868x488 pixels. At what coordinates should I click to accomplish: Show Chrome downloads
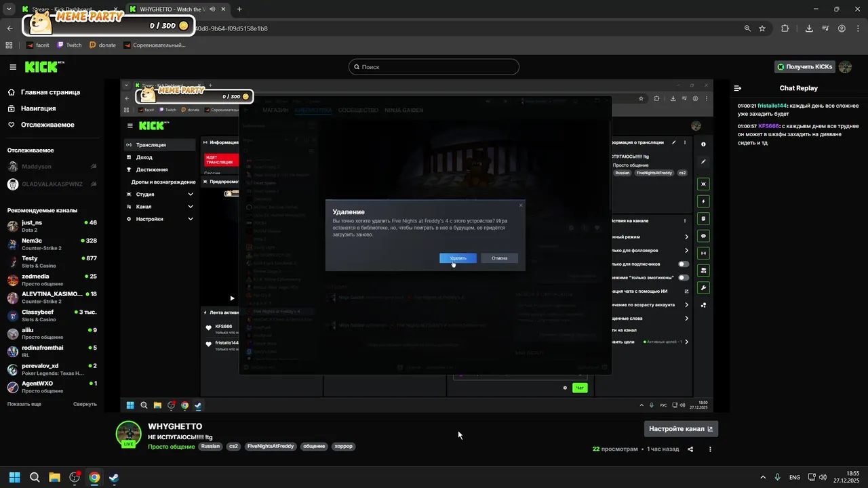809,28
